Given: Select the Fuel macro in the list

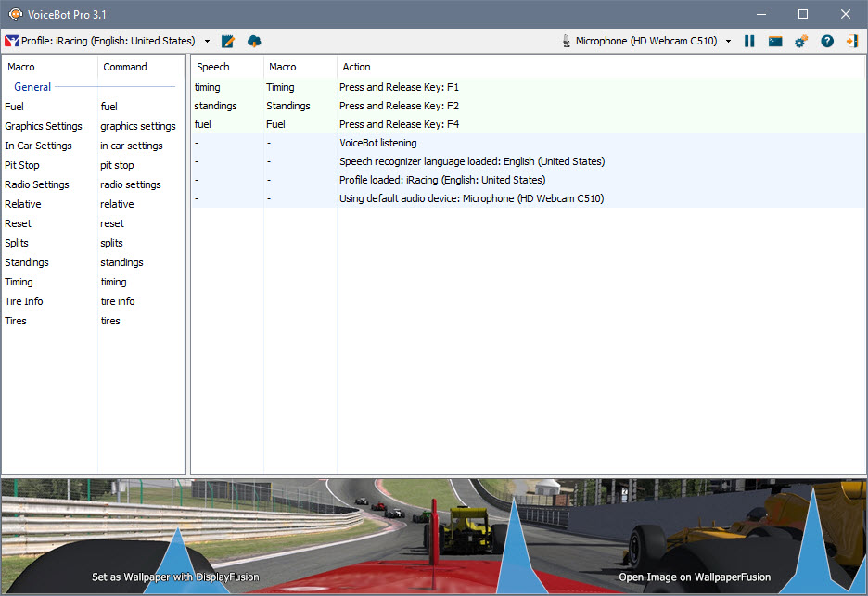Looking at the screenshot, I should pos(14,106).
